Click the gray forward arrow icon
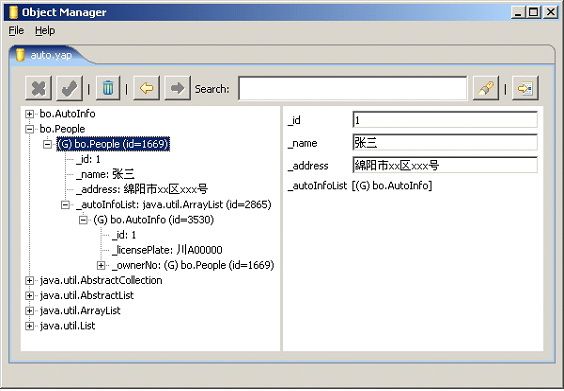564x391 pixels. (177, 88)
